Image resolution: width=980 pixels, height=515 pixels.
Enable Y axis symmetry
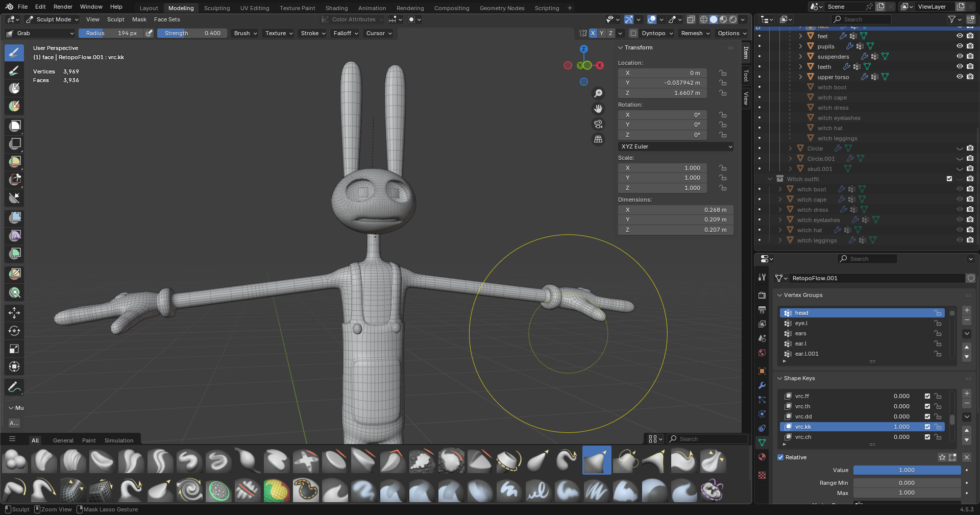[x=602, y=33]
